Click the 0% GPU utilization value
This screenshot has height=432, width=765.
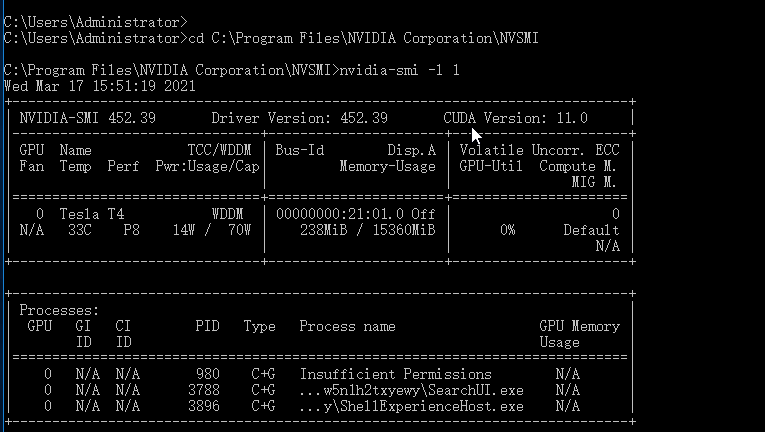coord(507,230)
